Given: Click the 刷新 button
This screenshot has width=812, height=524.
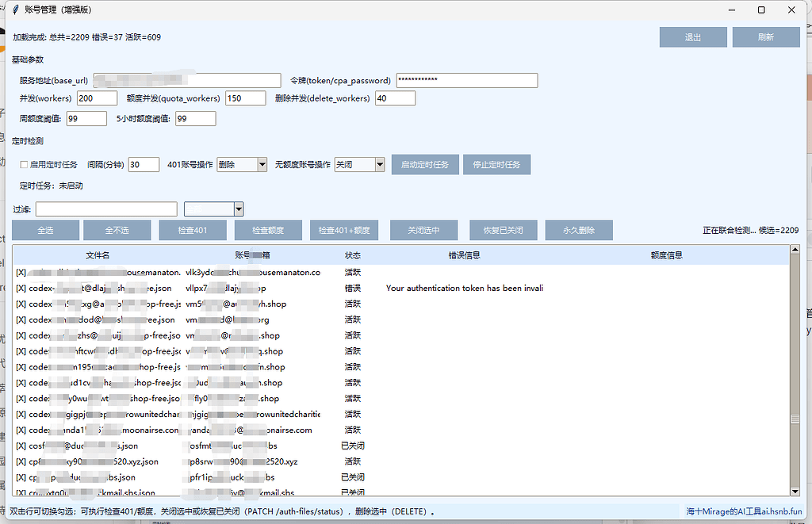Looking at the screenshot, I should click(766, 37).
